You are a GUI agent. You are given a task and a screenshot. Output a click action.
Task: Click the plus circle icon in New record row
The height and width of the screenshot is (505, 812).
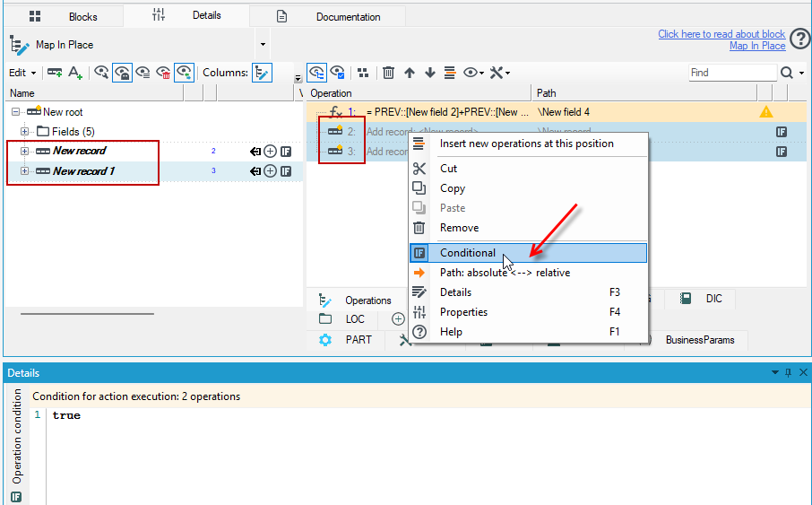click(x=271, y=152)
